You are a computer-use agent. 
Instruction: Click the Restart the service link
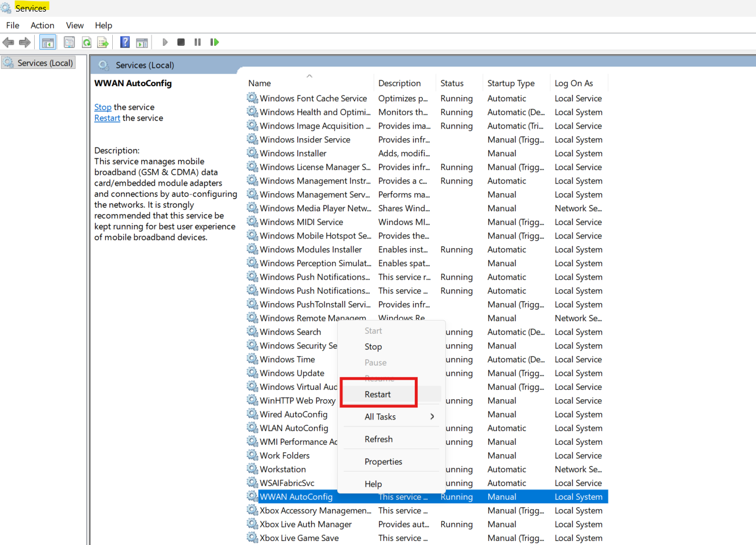click(107, 117)
